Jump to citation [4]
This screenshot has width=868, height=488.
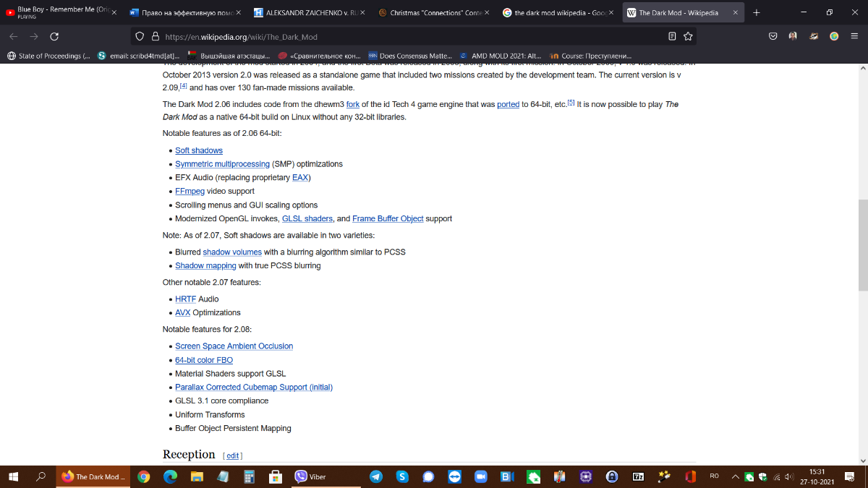(x=184, y=86)
